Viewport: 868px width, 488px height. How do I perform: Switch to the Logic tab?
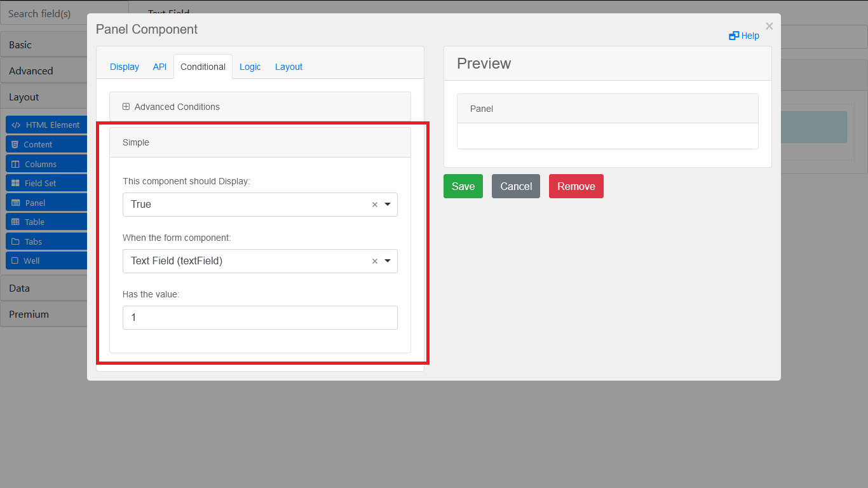[250, 67]
